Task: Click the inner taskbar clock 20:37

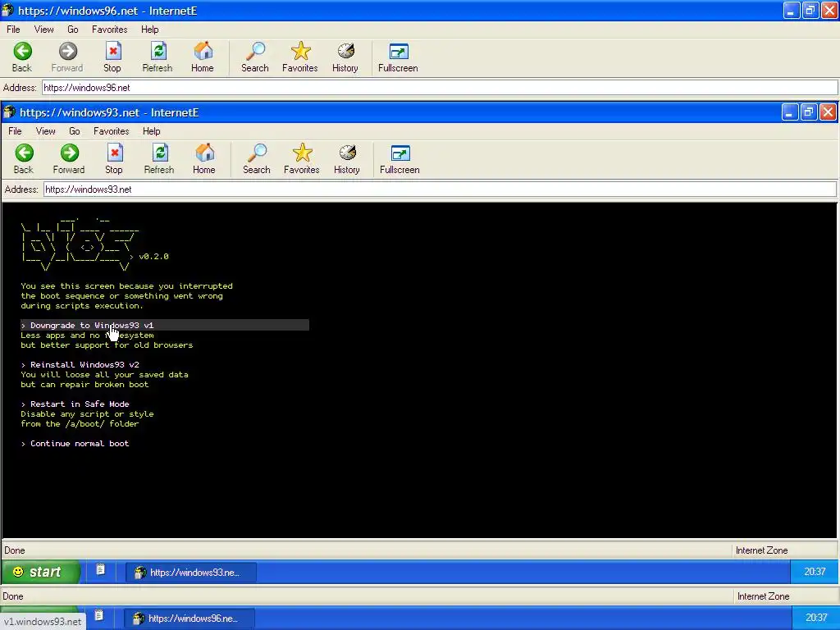Action: coord(815,572)
